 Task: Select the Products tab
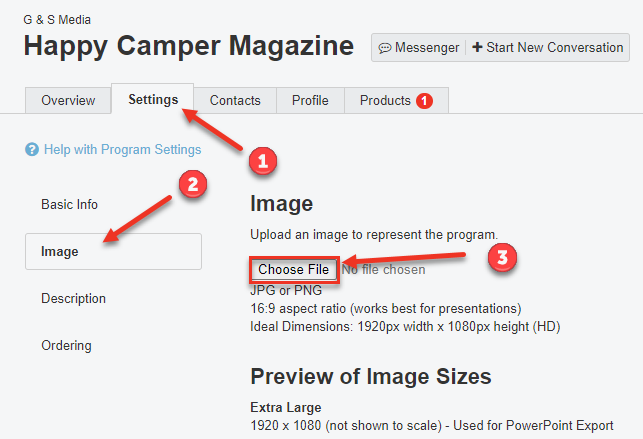(386, 101)
